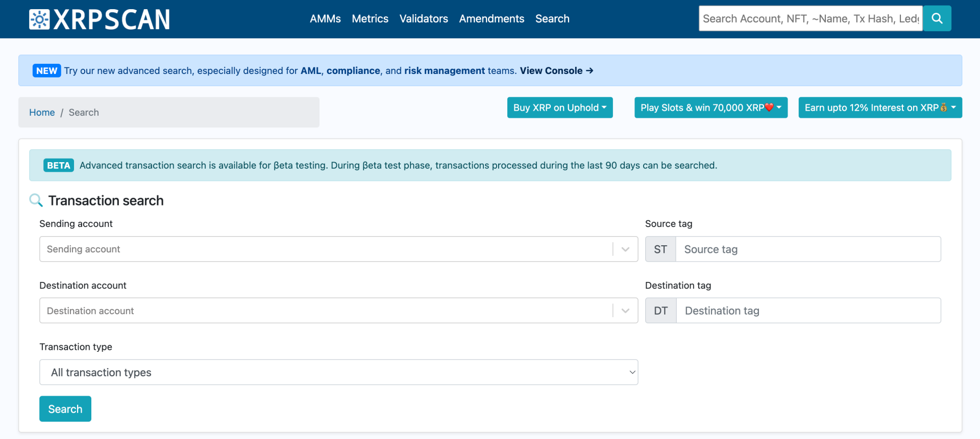This screenshot has width=980, height=439.
Task: Focus the Destination tag input field
Action: (807, 311)
